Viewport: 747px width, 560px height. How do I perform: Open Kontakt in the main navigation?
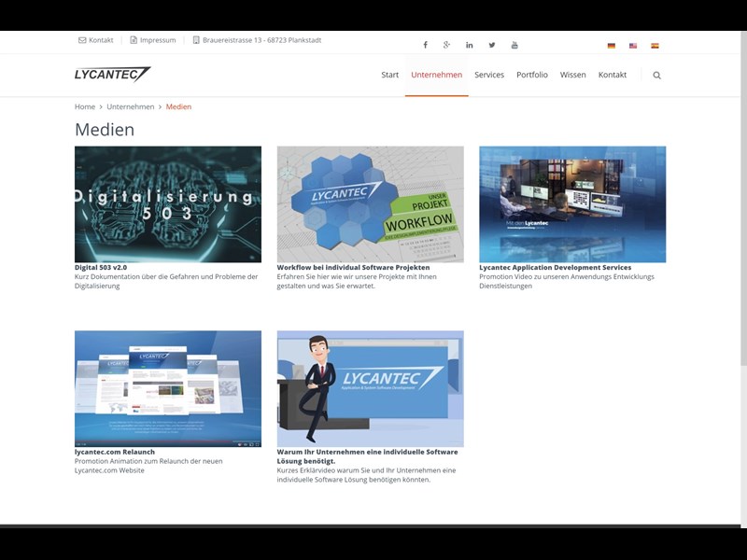[613, 75]
